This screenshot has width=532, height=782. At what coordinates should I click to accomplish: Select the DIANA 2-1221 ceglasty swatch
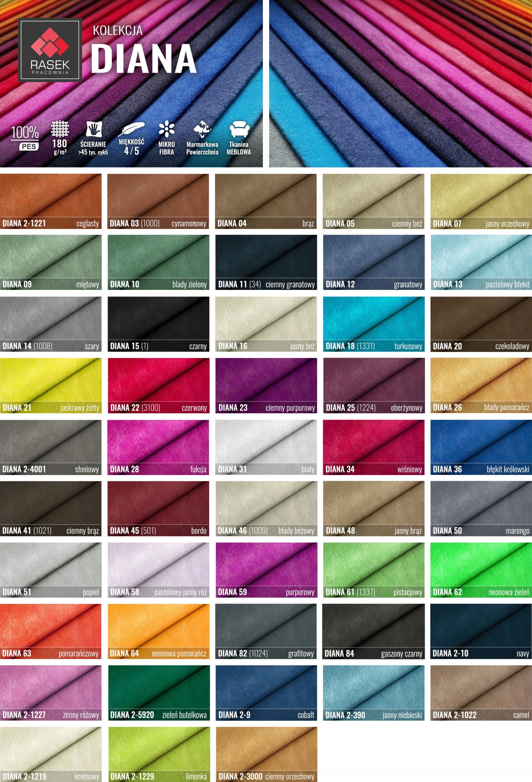(51, 201)
